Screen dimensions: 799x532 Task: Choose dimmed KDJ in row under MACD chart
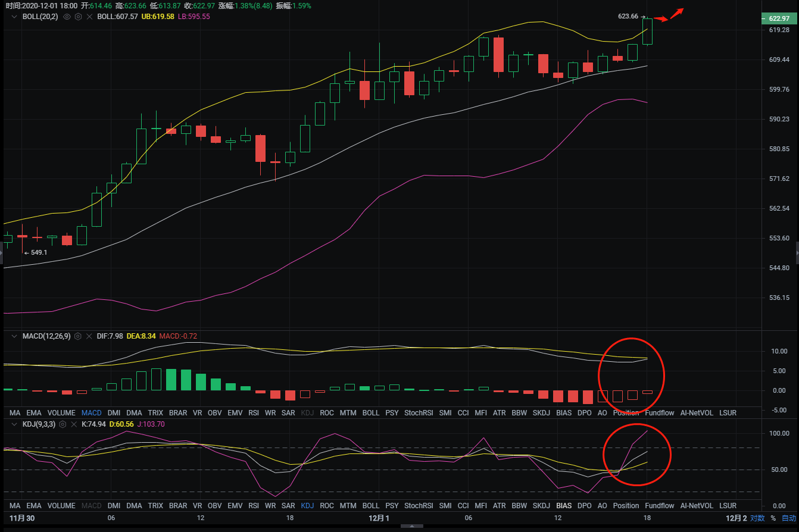[x=307, y=412]
